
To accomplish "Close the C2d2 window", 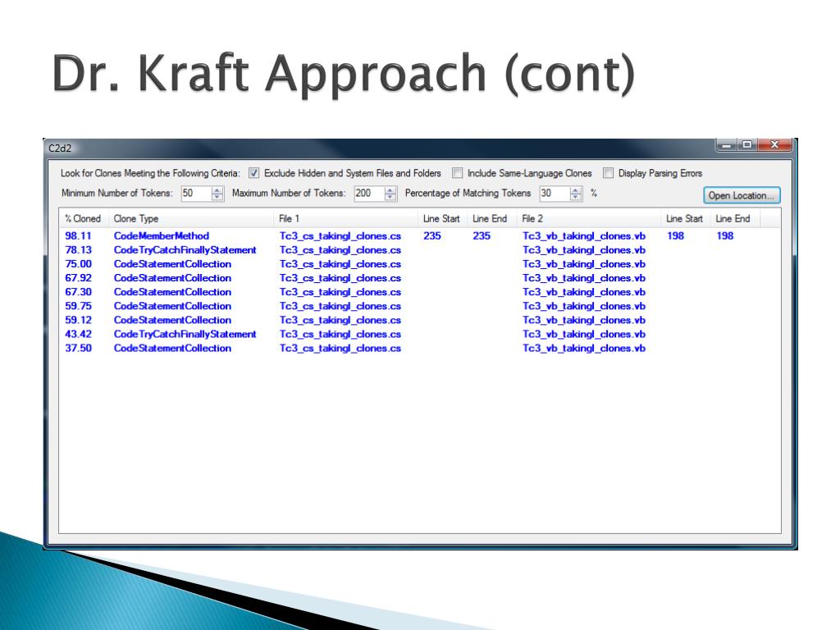I will click(774, 144).
